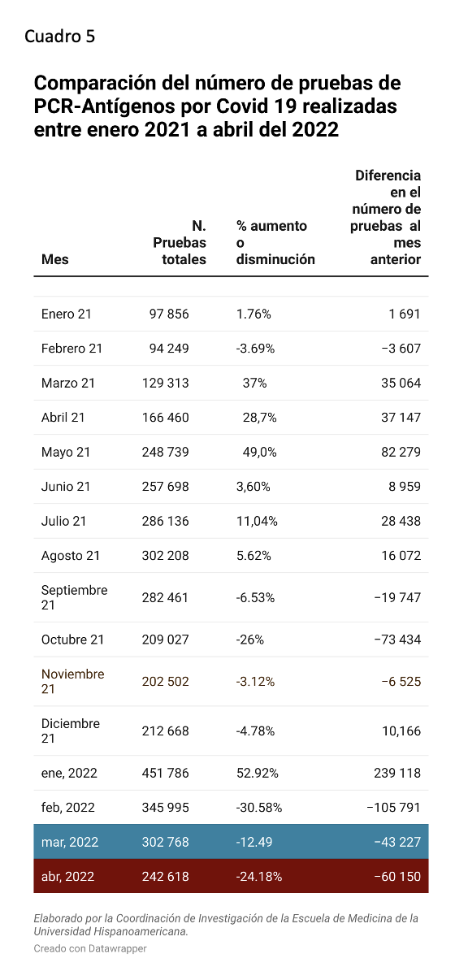Click the 49,0% value for Mayo 21
This screenshot has height=980, width=455.
point(260,452)
